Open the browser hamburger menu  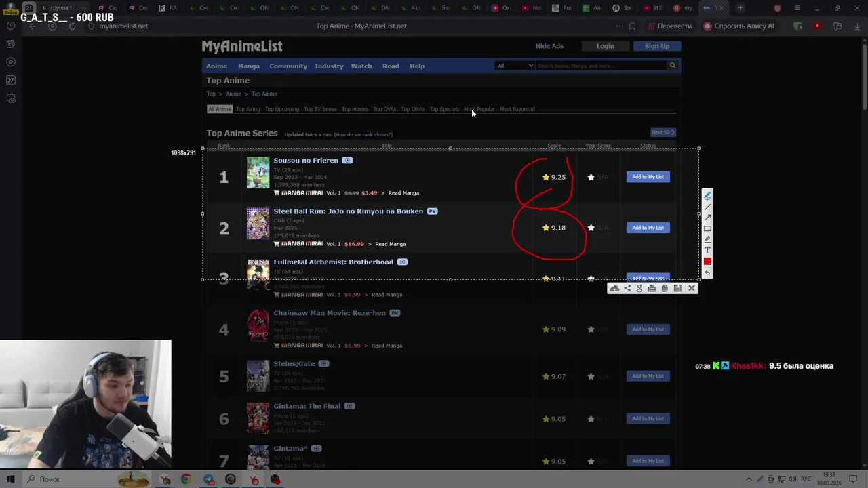coord(797,8)
